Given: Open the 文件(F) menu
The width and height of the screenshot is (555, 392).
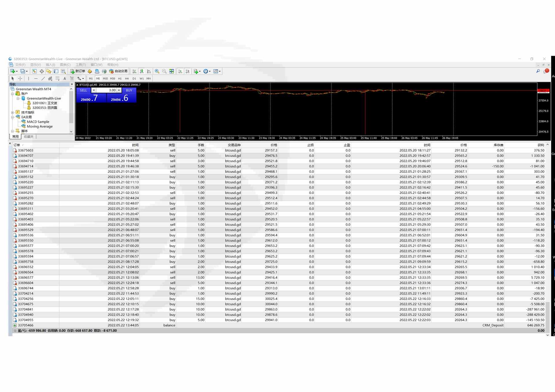Looking at the screenshot, I should click(20, 65).
